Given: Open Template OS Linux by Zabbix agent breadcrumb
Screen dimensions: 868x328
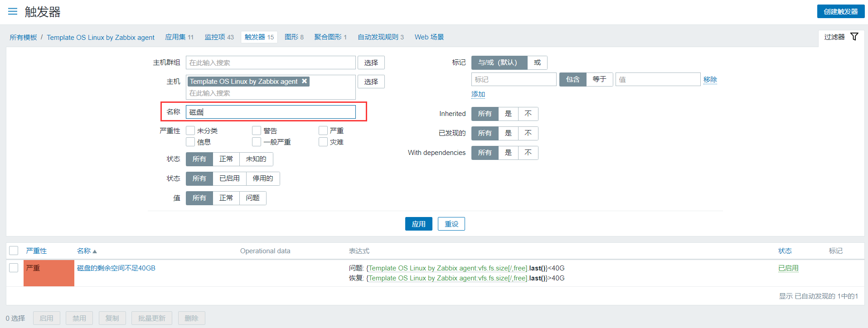Looking at the screenshot, I should point(101,37).
